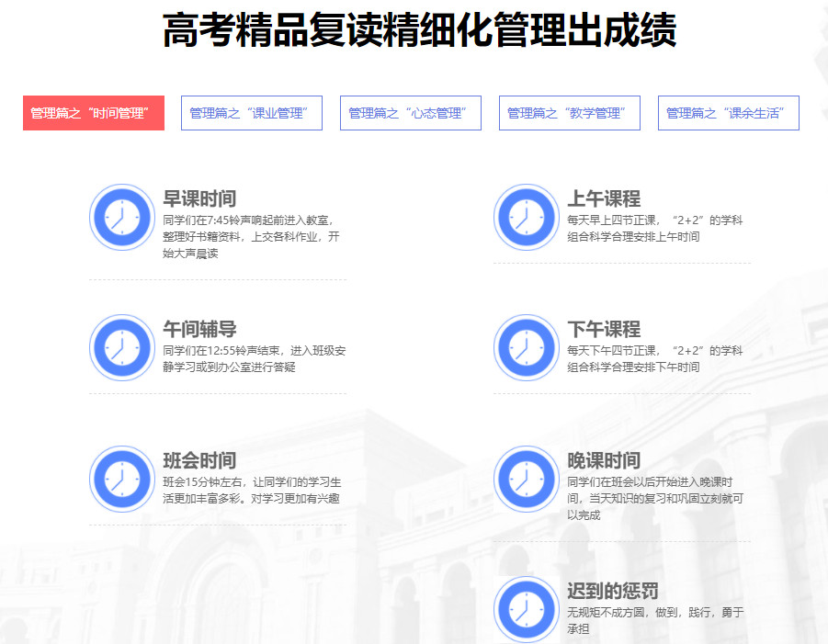
Task: Open the 管理篇之"心态管理" tab
Action: (x=410, y=113)
